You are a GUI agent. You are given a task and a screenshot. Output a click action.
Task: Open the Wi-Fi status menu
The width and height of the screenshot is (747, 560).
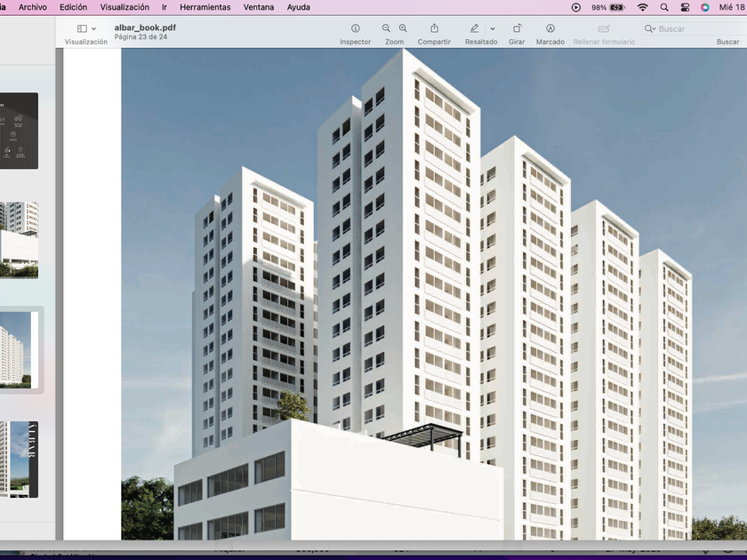[642, 7]
